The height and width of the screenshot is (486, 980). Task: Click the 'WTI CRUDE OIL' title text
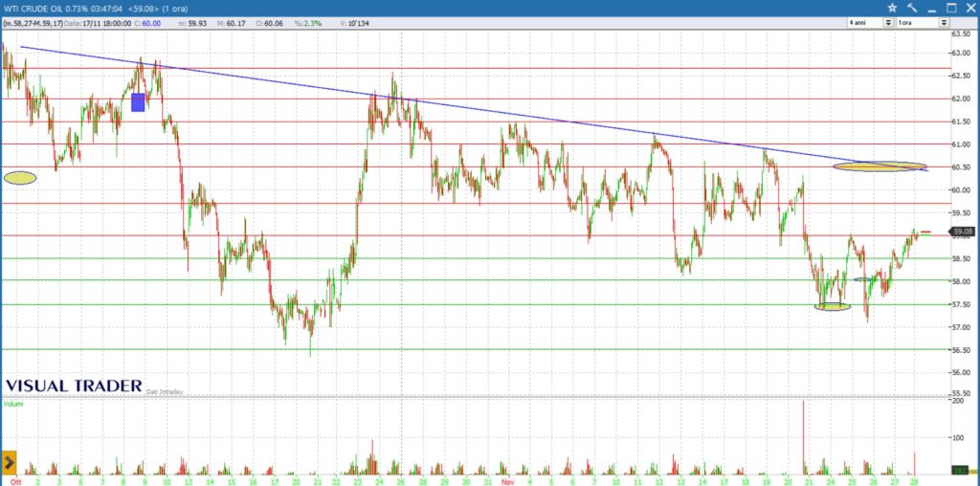coord(33,9)
